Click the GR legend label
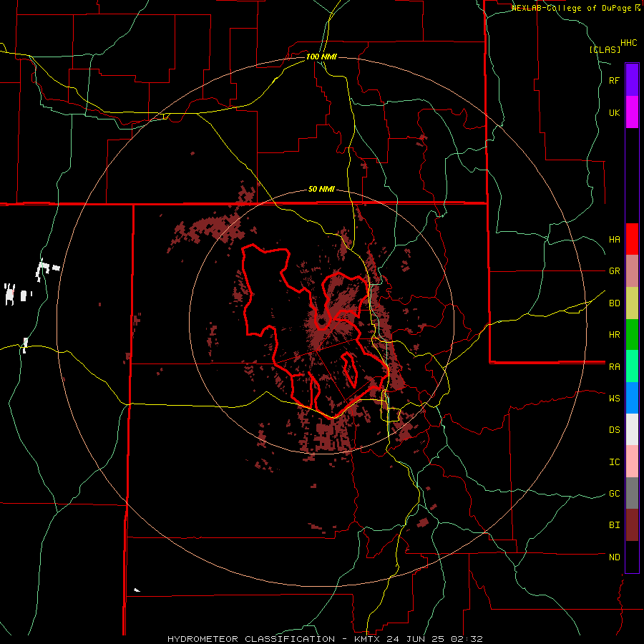This screenshot has width=644, height=644. pos(614,271)
